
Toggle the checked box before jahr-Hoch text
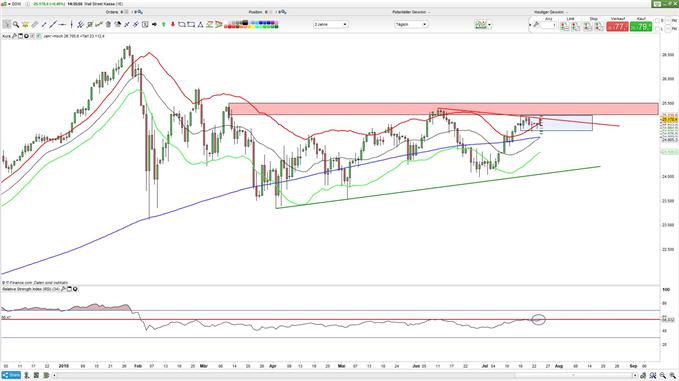(38, 36)
